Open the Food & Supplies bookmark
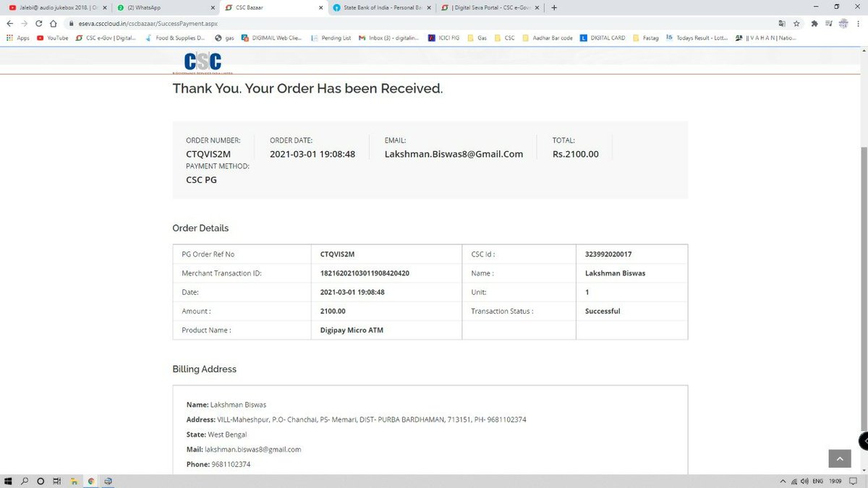This screenshot has width=868, height=488. [x=174, y=38]
